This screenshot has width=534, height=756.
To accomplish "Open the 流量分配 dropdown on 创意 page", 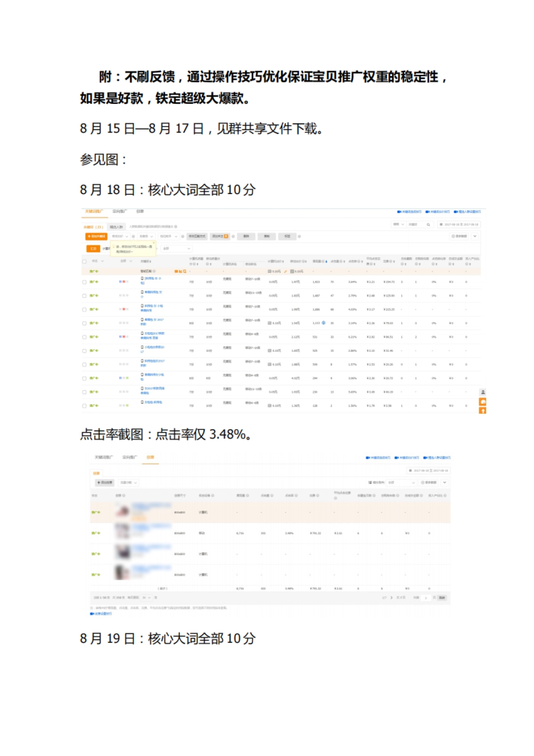I will click(x=129, y=483).
